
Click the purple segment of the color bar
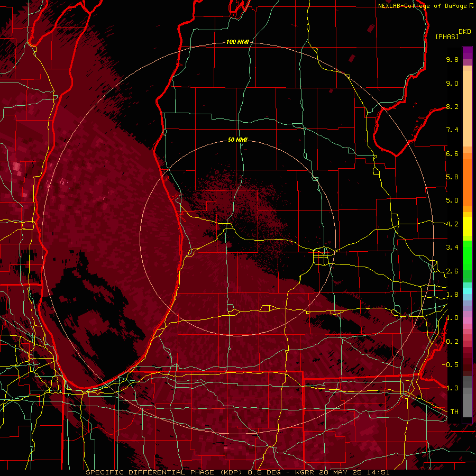click(467, 53)
